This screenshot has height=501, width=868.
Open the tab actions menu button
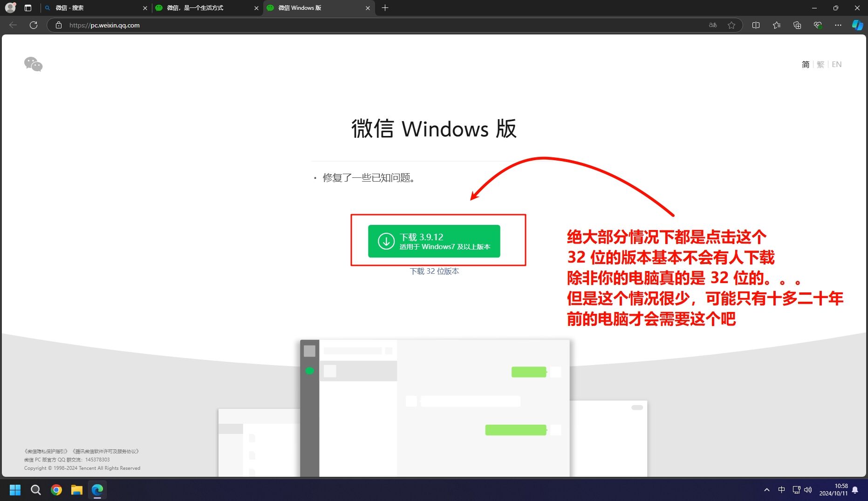(28, 8)
